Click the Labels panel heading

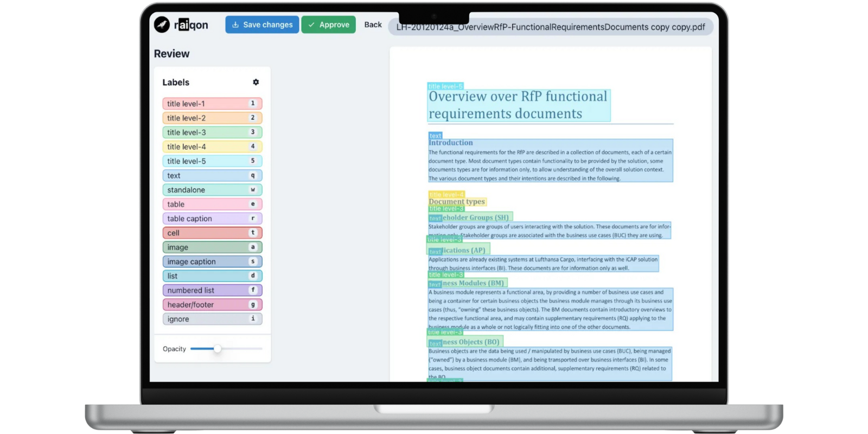tap(176, 82)
